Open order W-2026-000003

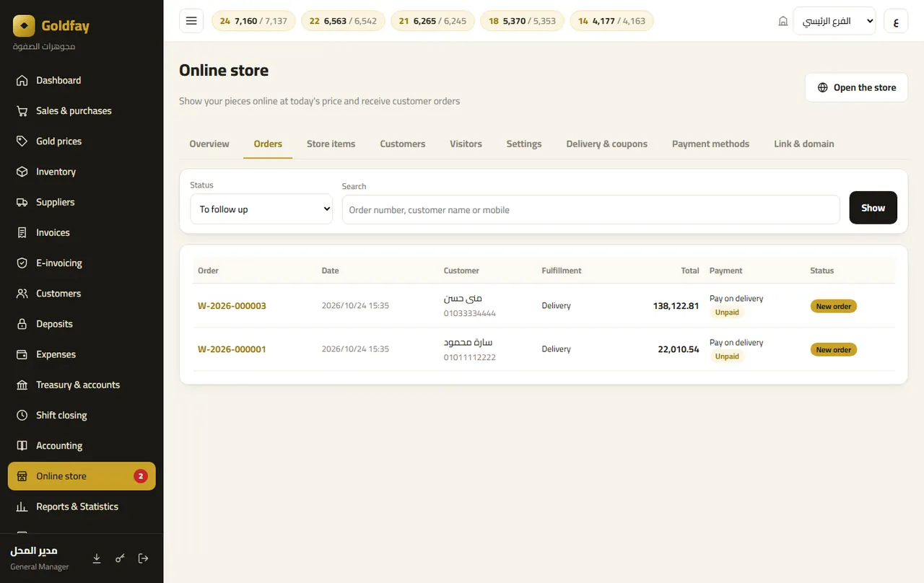click(232, 306)
